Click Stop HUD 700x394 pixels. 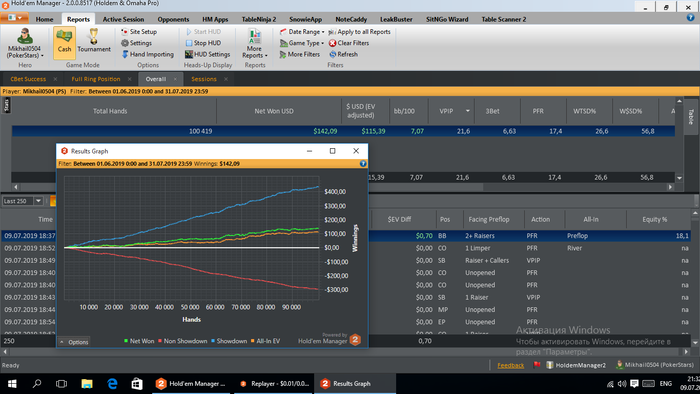click(203, 43)
